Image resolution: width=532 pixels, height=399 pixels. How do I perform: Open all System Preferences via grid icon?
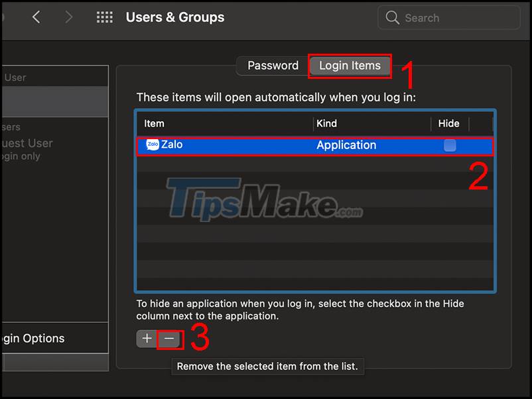(105, 17)
